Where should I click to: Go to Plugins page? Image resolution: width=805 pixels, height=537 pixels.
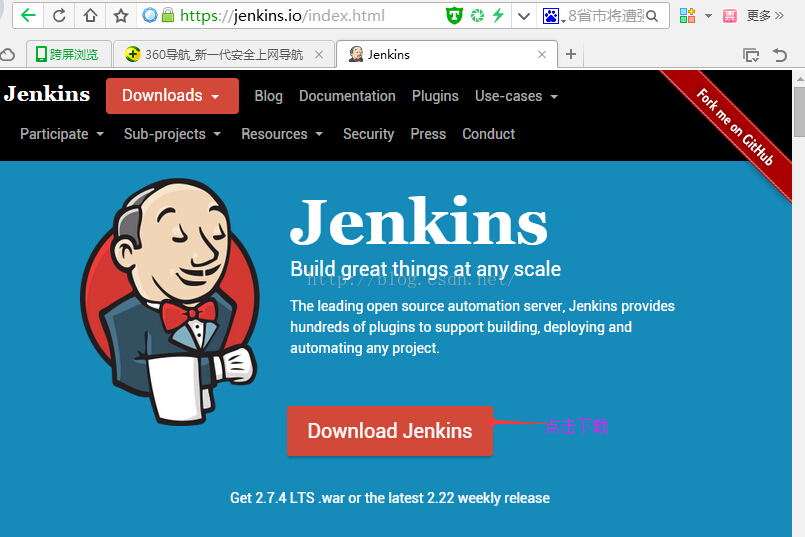(x=435, y=96)
